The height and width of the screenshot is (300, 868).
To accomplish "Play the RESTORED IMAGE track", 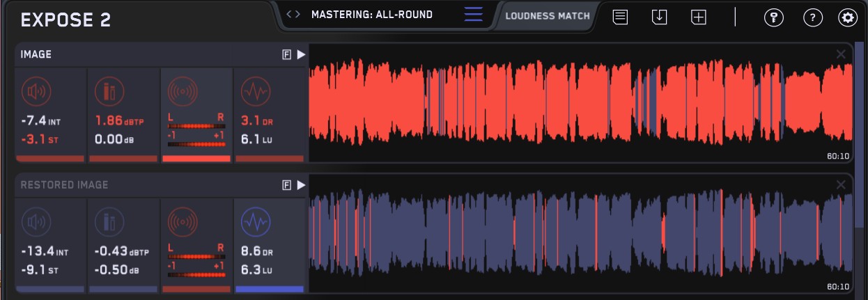I will pos(301,185).
